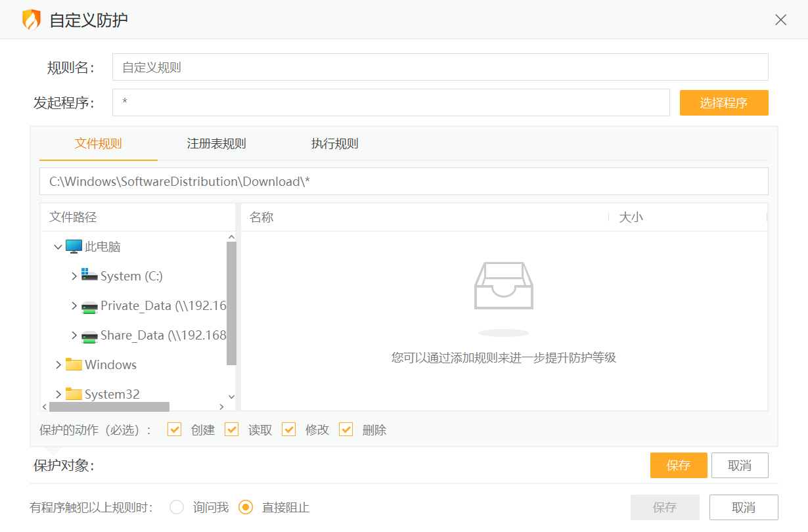Screen dimensions: 808x532
Task: Focus the 规则名 input field
Action: coord(440,67)
